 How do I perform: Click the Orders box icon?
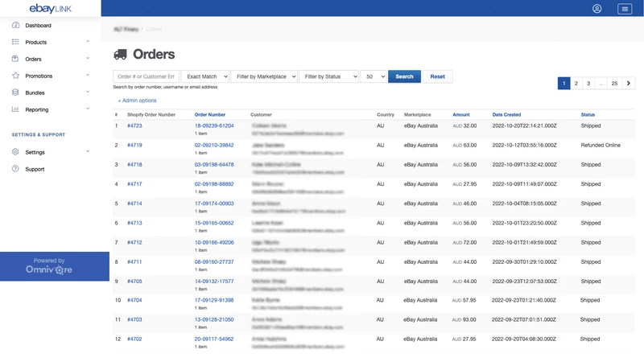(x=15, y=59)
